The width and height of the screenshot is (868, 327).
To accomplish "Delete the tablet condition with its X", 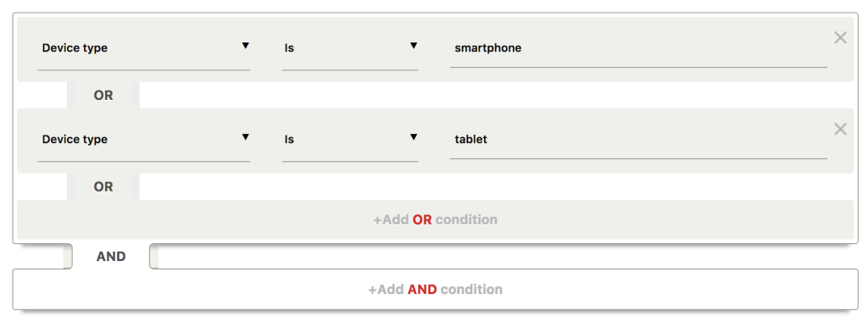I will point(840,129).
